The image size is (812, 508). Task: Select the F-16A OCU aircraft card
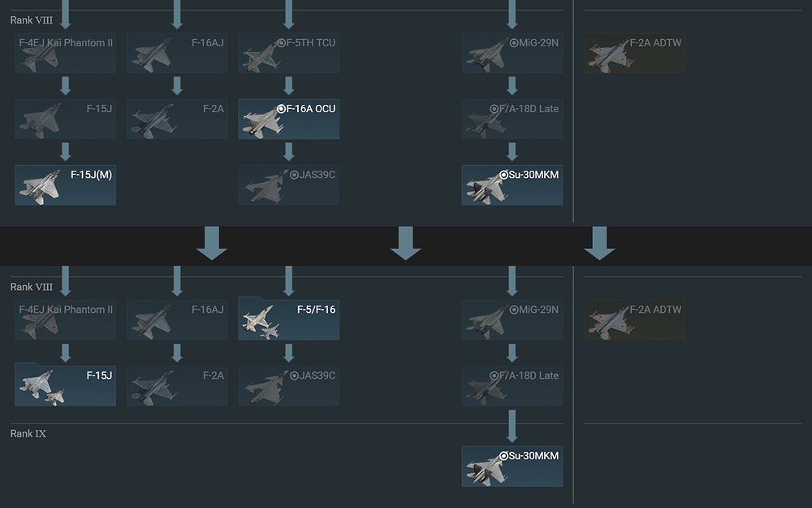(288, 119)
